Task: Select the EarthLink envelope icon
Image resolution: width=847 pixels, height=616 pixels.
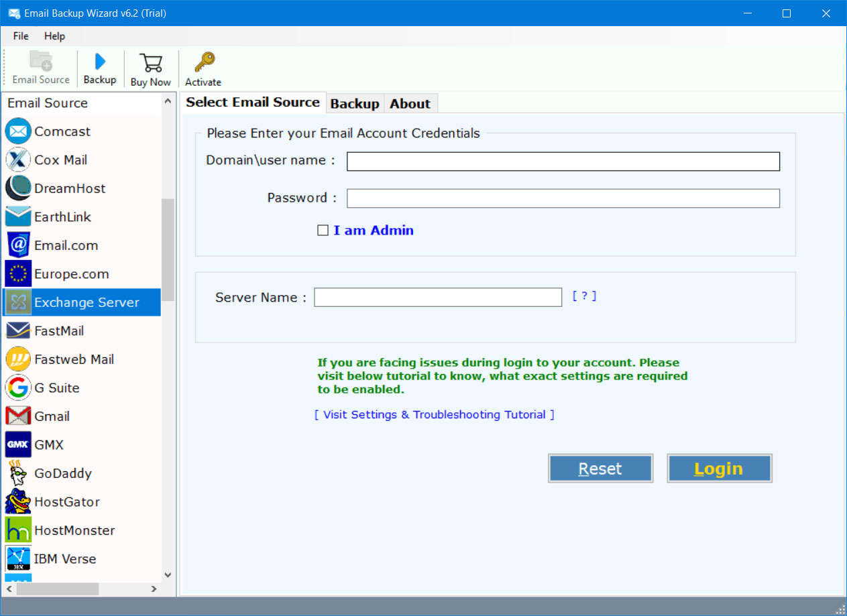Action: [x=18, y=217]
